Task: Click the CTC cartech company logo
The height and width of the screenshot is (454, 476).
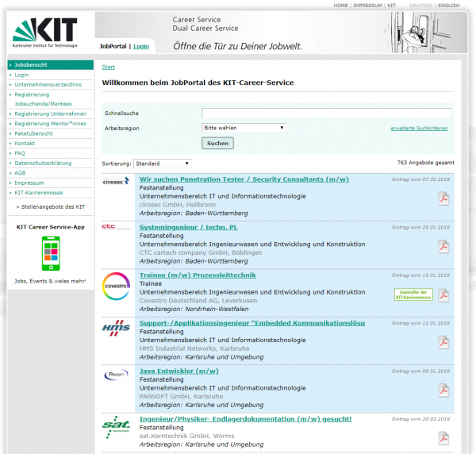Action: (x=116, y=227)
